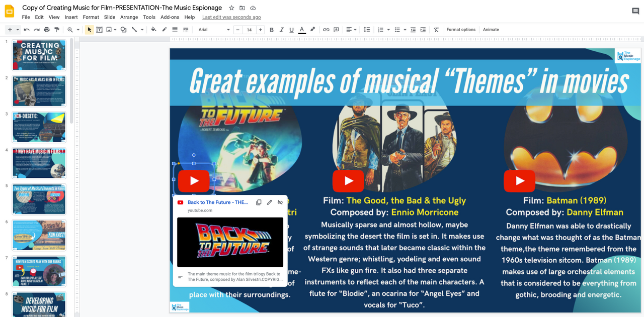Select slide 8 Developing Music for Film thumbnail
This screenshot has width=644, height=317.
coord(39,304)
